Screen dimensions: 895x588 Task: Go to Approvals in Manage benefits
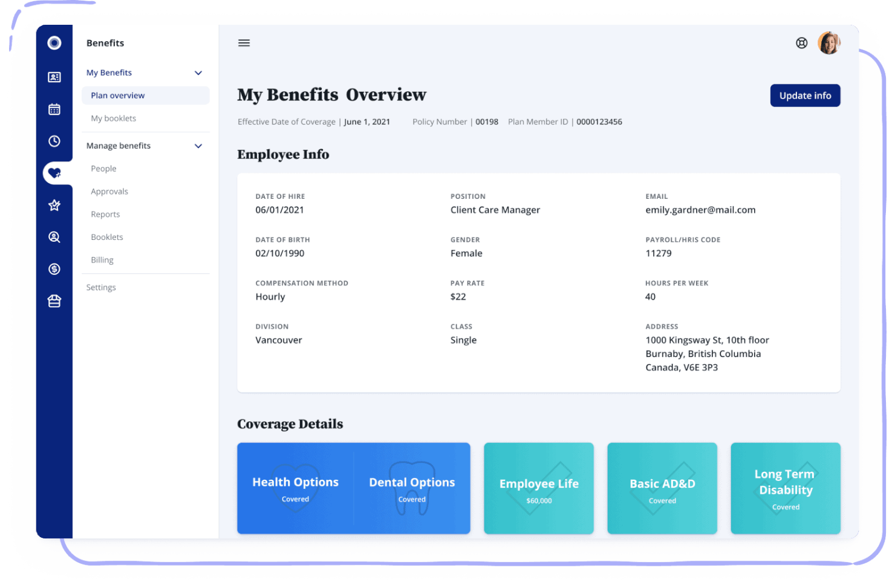(x=109, y=192)
